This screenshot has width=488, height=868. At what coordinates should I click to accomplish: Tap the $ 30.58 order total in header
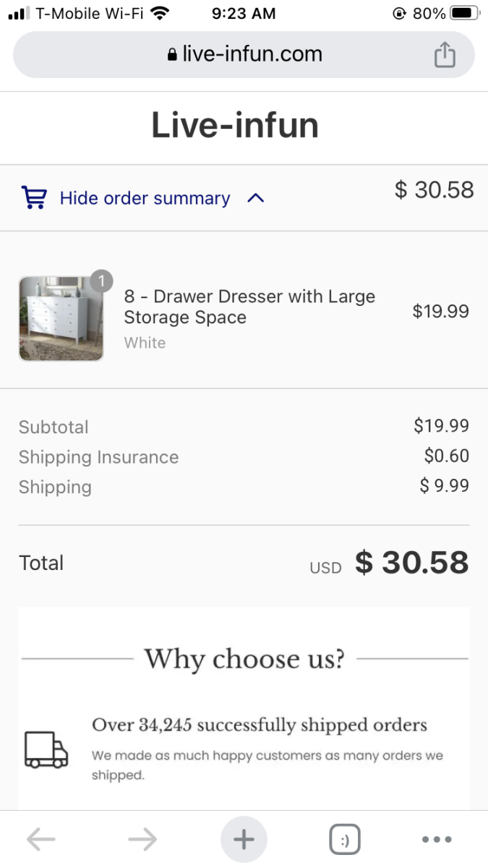[x=434, y=190]
